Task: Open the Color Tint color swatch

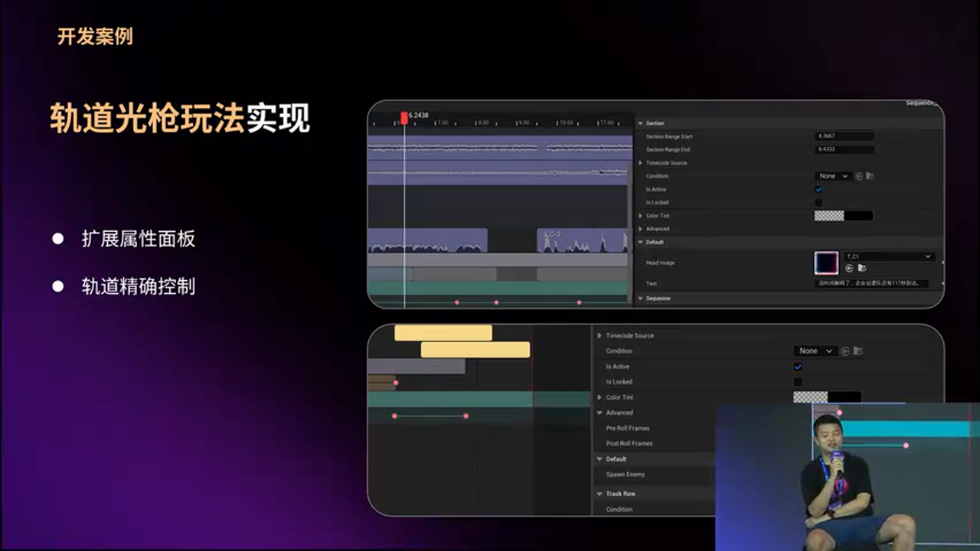Action: pos(842,215)
